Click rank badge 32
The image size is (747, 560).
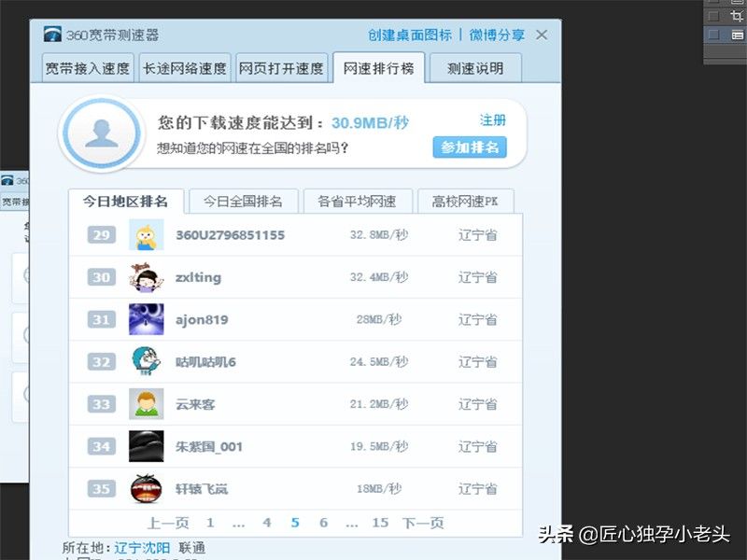pos(102,362)
